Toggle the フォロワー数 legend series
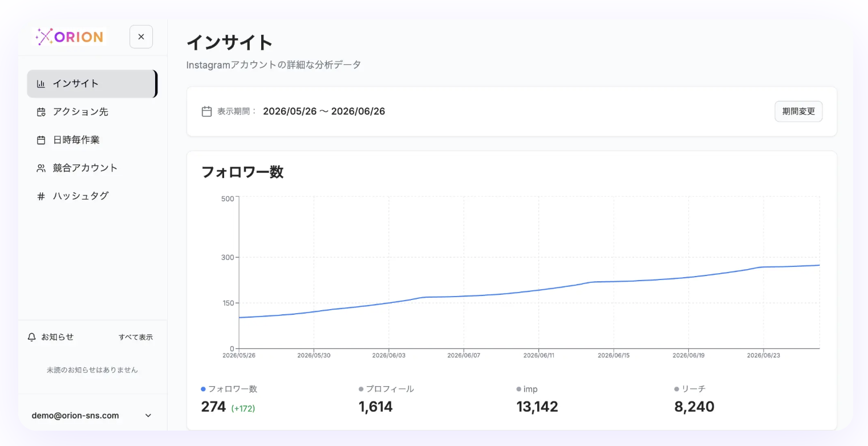The height and width of the screenshot is (446, 868). tap(229, 389)
